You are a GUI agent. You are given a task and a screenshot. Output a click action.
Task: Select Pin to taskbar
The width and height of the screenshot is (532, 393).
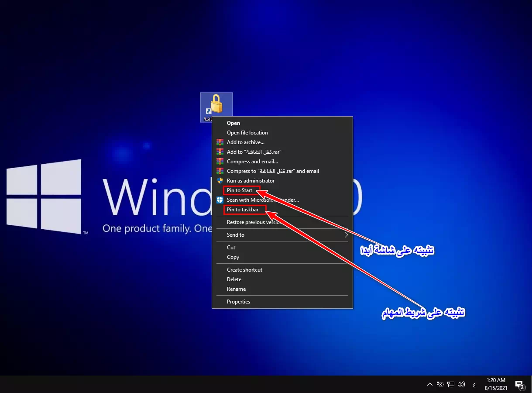click(x=243, y=210)
